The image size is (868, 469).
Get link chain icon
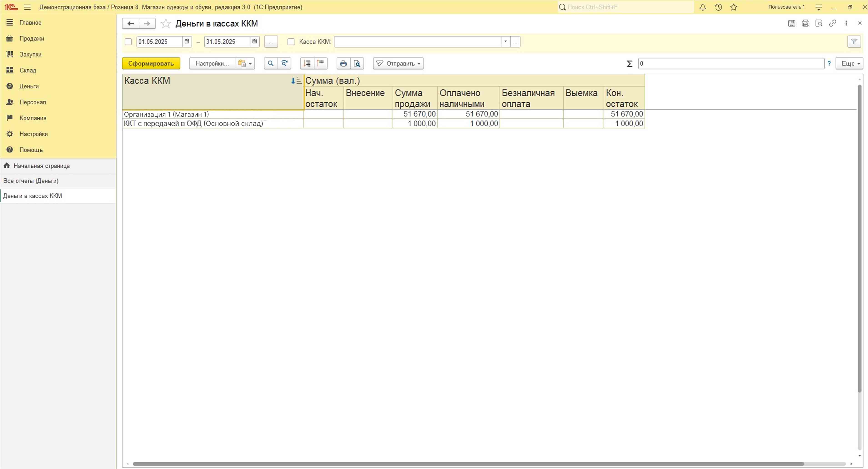pos(833,23)
